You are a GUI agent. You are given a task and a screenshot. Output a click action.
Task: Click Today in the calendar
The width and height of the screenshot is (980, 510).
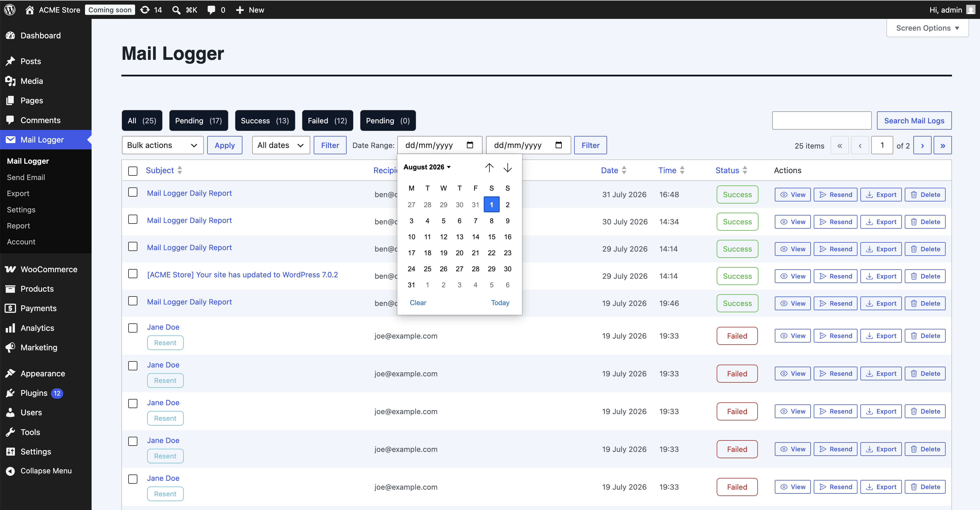[500, 302]
